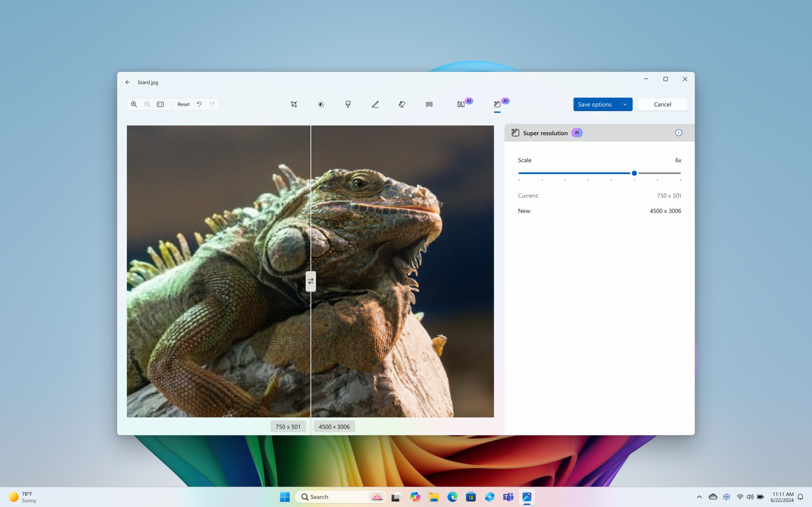Toggle the Fit to window view
812x507 pixels.
pyautogui.click(x=160, y=104)
